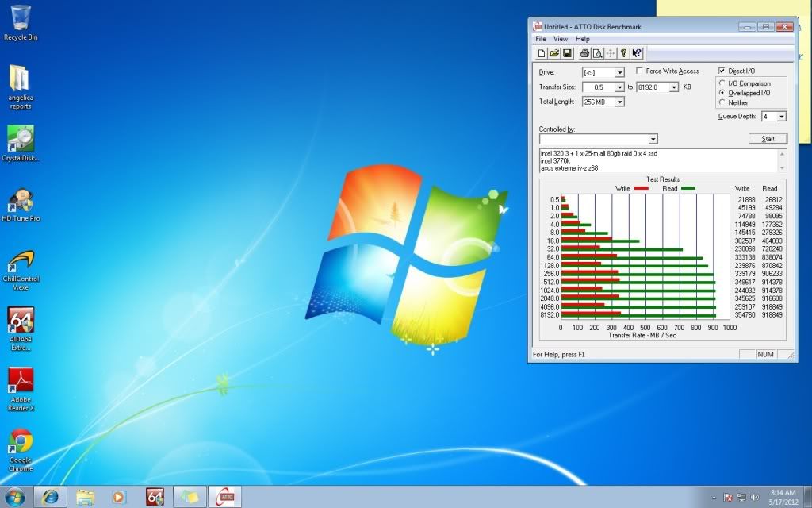812x508 pixels.
Task: Open the Help menu
Action: click(583, 39)
